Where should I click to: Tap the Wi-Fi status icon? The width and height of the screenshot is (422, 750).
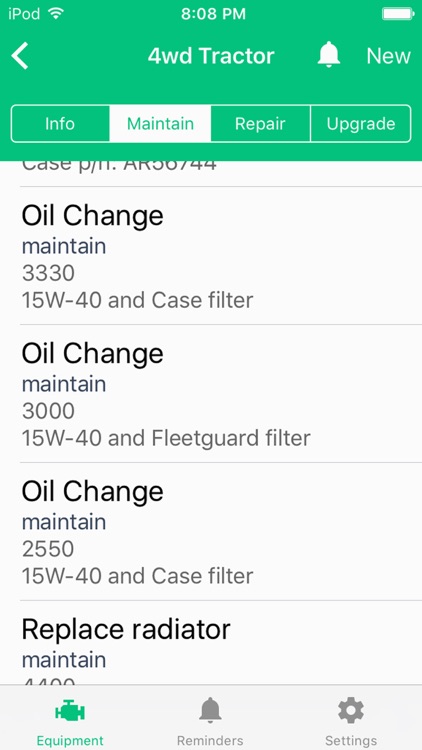(56, 14)
